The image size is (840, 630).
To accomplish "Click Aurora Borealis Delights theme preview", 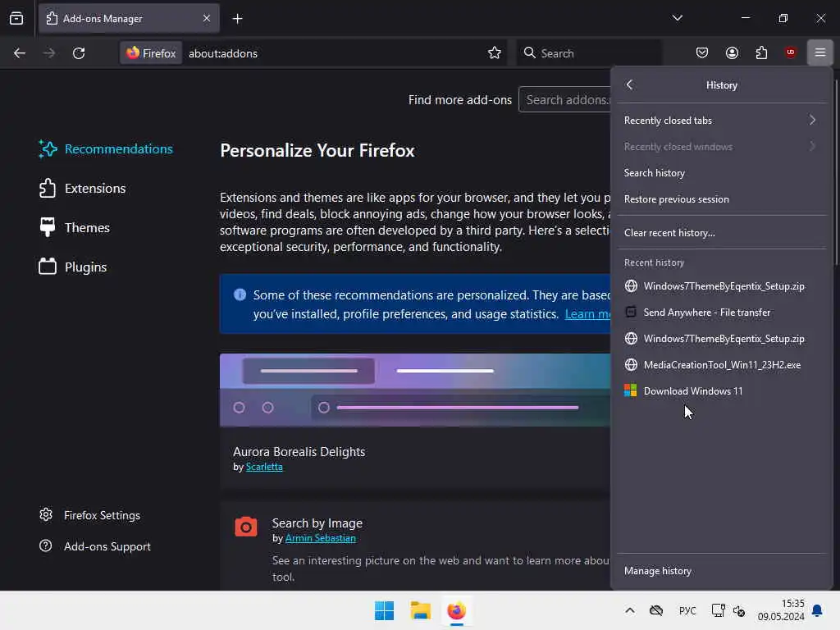I will click(x=414, y=390).
